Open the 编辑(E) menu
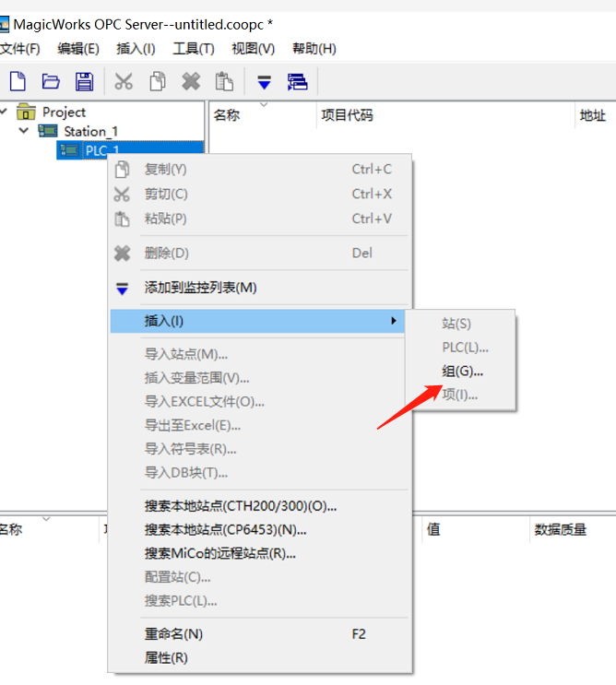This screenshot has width=616, height=685. tap(78, 49)
